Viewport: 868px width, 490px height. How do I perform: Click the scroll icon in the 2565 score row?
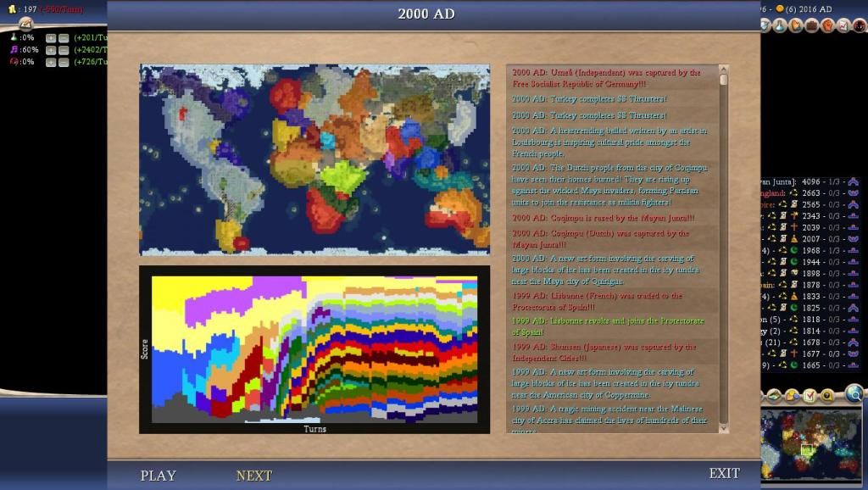click(x=793, y=204)
